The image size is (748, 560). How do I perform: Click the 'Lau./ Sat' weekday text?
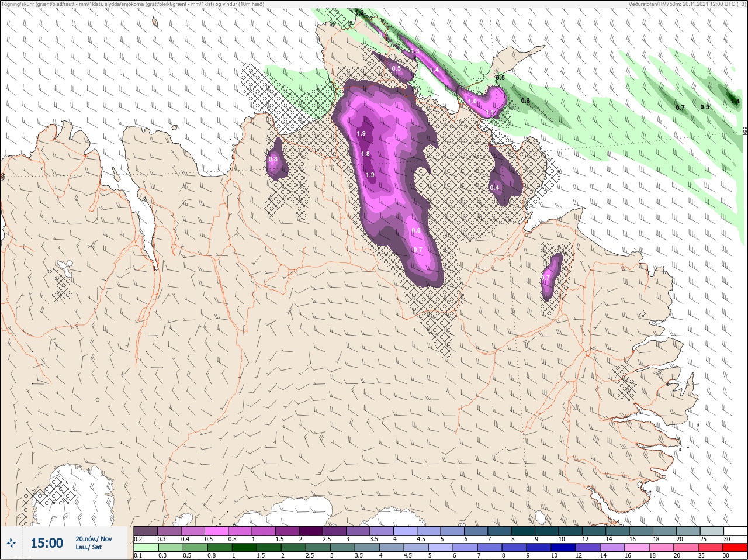(89, 547)
